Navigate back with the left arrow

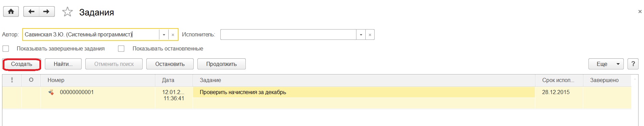pyautogui.click(x=31, y=12)
